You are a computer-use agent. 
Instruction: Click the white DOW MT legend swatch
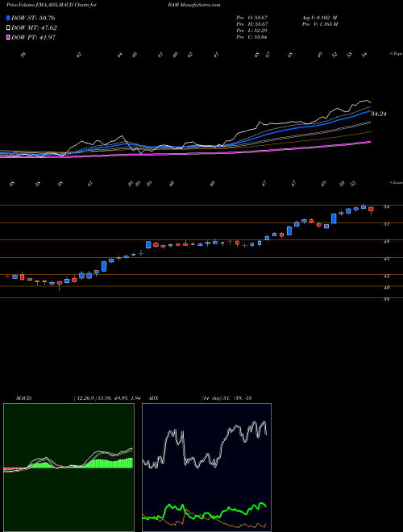tap(9, 28)
